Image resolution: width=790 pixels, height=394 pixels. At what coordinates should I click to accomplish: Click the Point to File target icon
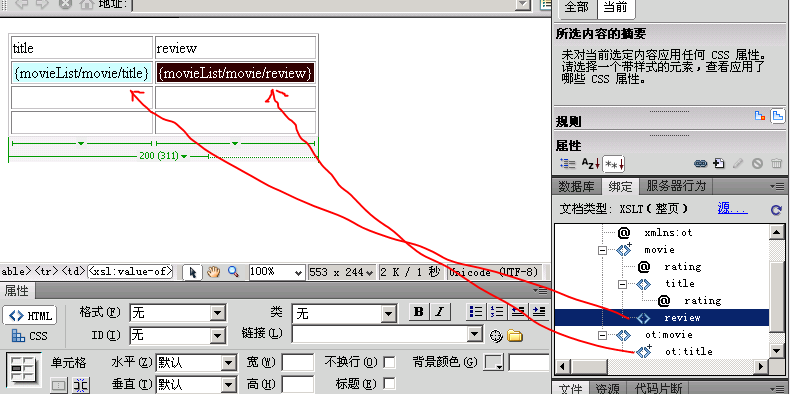click(496, 335)
